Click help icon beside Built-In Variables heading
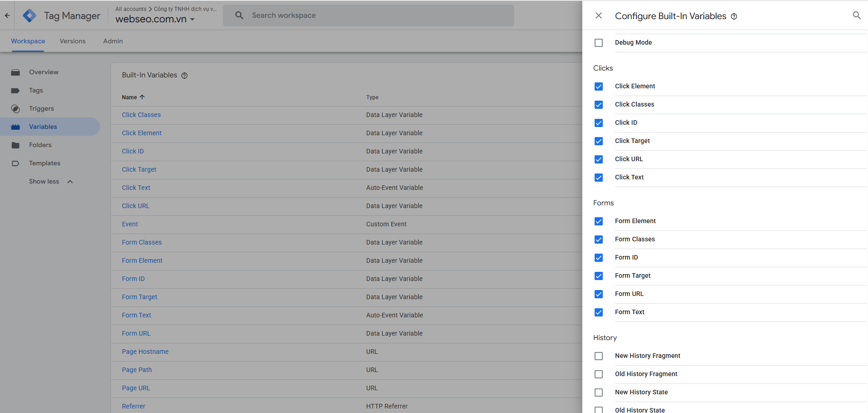The height and width of the screenshot is (413, 868). (184, 76)
